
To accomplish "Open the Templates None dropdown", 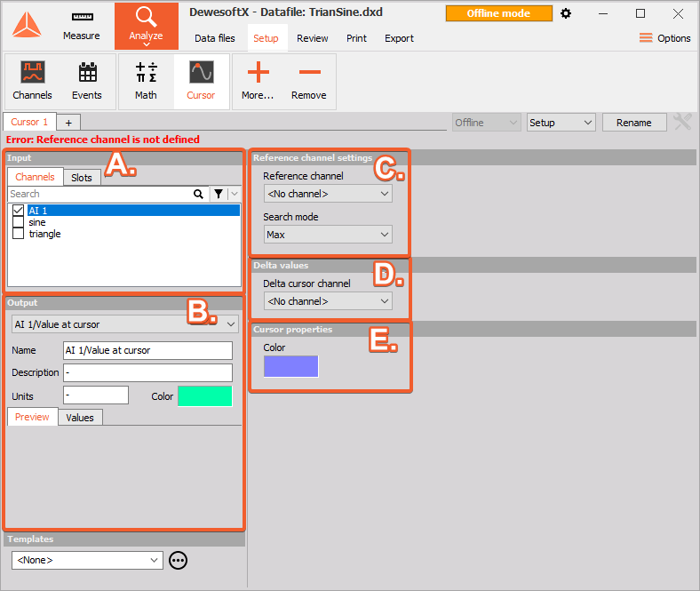I will coord(87,560).
